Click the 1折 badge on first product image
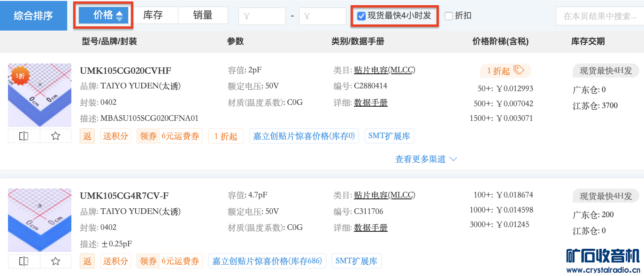Viewport: 644px width, 276px height. click(19, 76)
